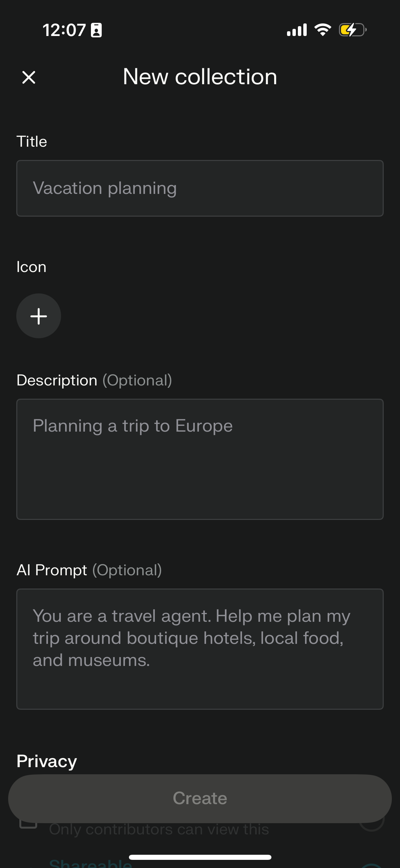This screenshot has height=868, width=400.
Task: Tap the home indicator bar at bottom
Action: [x=200, y=857]
